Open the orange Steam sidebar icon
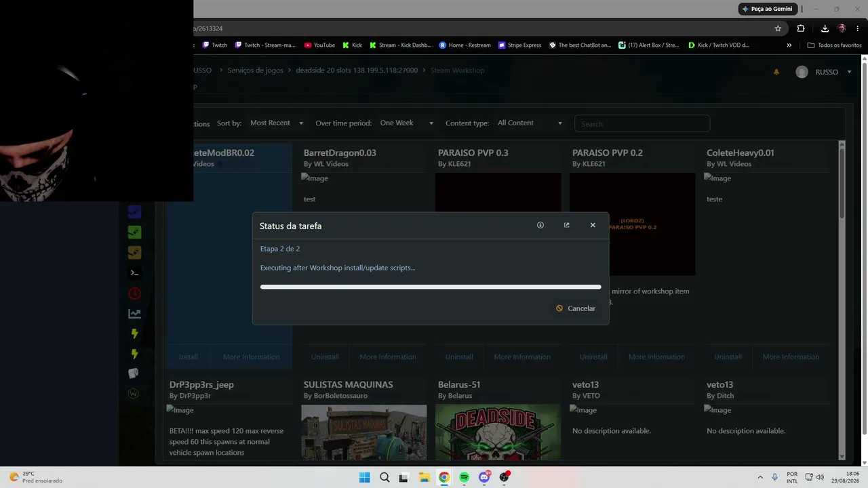The height and width of the screenshot is (488, 868). click(x=134, y=253)
